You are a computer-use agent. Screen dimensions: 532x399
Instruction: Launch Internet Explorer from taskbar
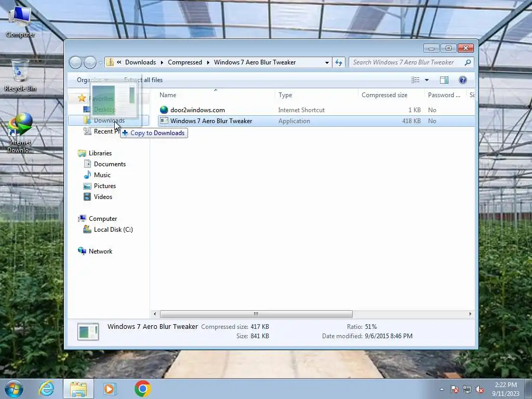[46, 389]
